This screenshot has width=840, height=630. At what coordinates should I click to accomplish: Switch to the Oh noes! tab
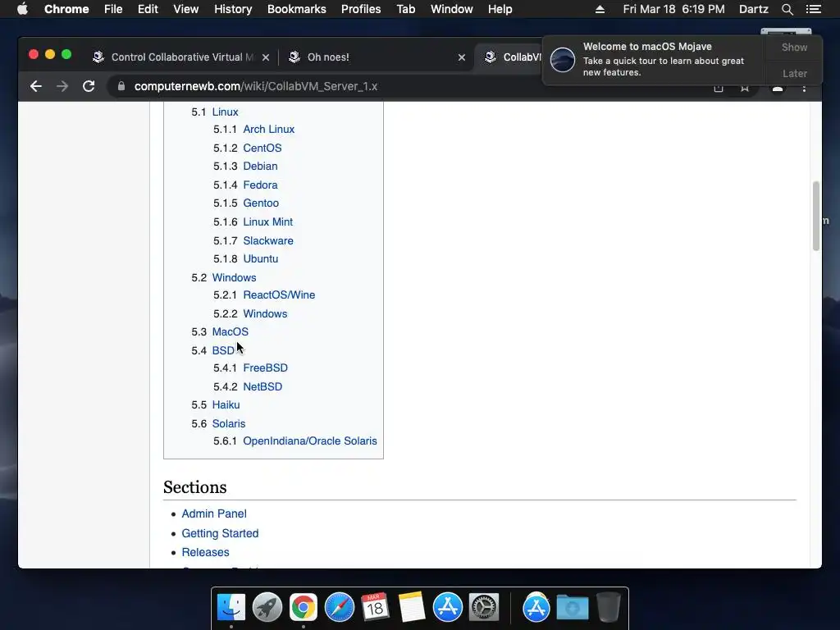point(328,57)
